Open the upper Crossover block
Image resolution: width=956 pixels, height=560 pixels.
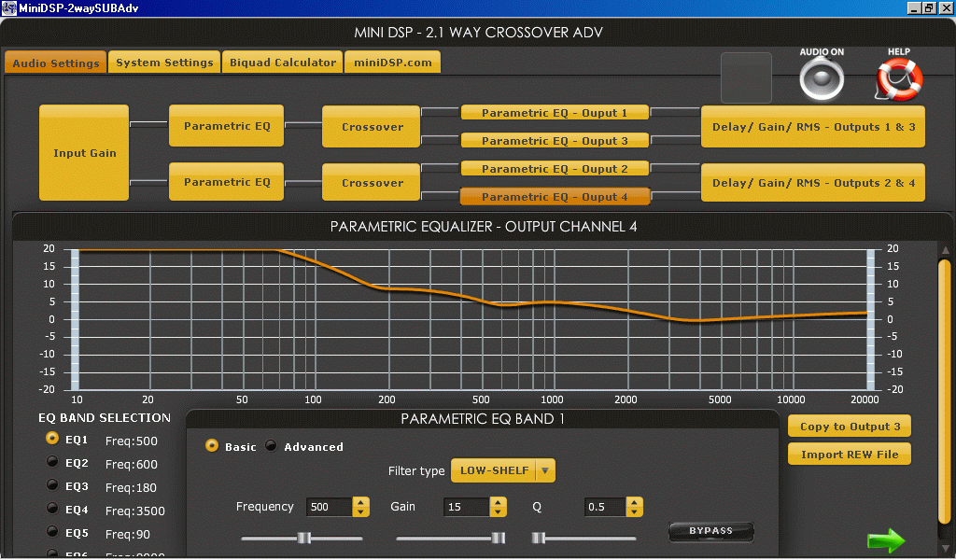(372, 127)
